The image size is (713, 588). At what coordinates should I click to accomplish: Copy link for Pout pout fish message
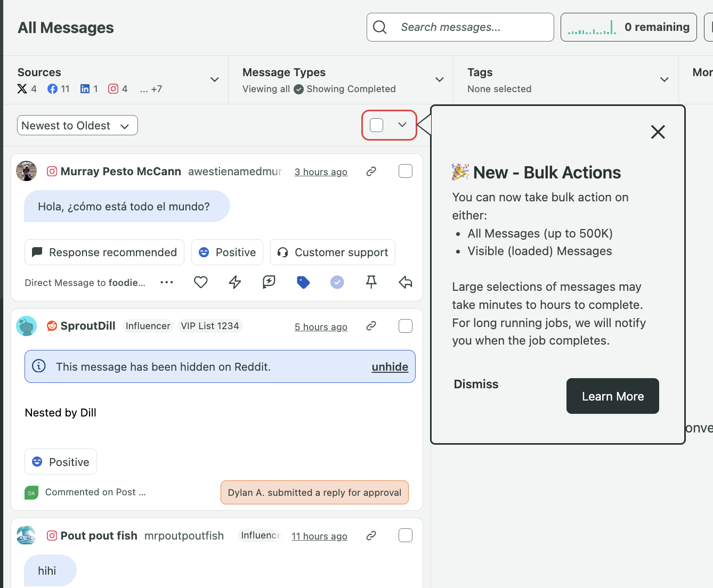[371, 535]
